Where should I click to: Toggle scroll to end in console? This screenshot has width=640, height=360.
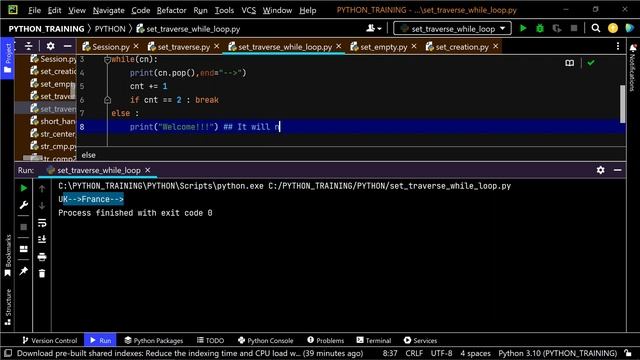(x=42, y=240)
